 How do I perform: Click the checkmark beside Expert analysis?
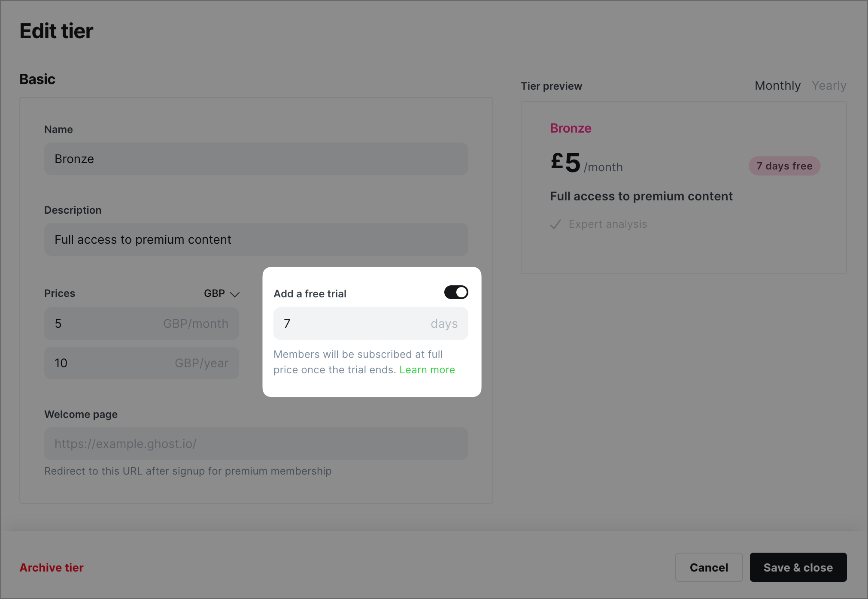coord(556,224)
